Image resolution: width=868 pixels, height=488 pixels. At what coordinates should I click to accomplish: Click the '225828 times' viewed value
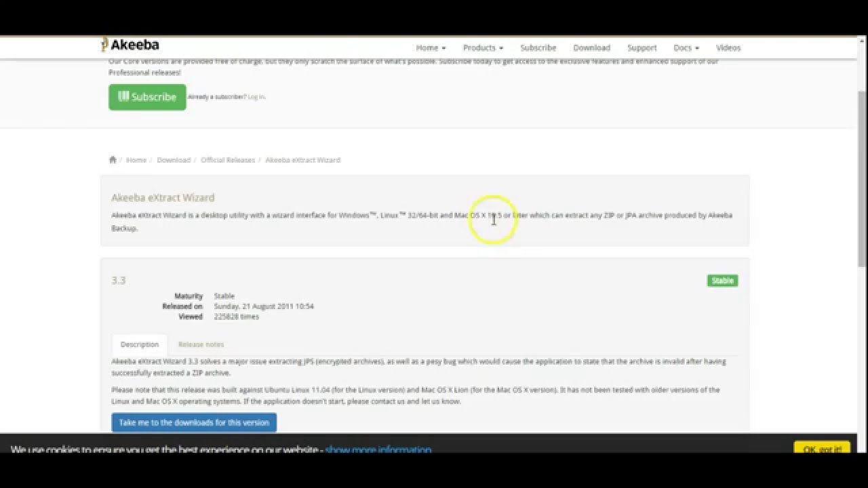237,317
